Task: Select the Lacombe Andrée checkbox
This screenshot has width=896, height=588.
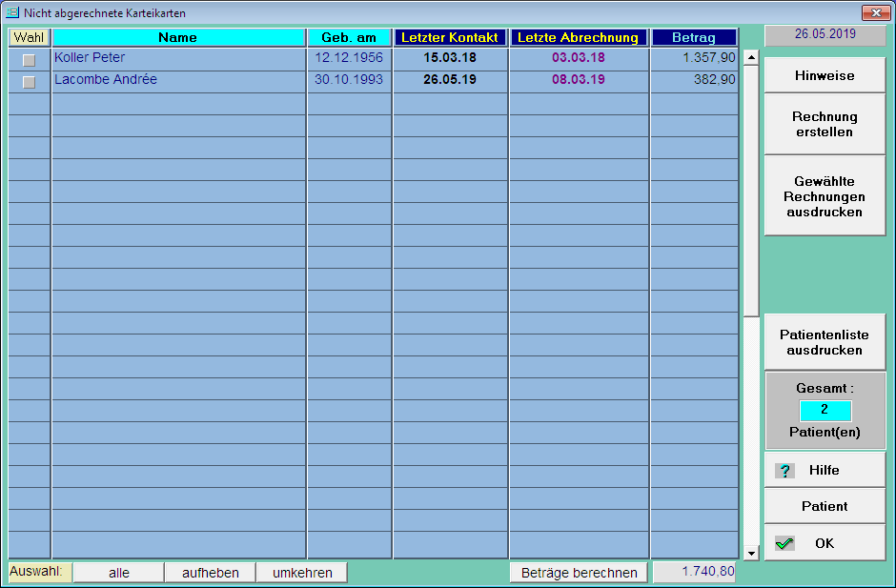Action: click(x=29, y=82)
